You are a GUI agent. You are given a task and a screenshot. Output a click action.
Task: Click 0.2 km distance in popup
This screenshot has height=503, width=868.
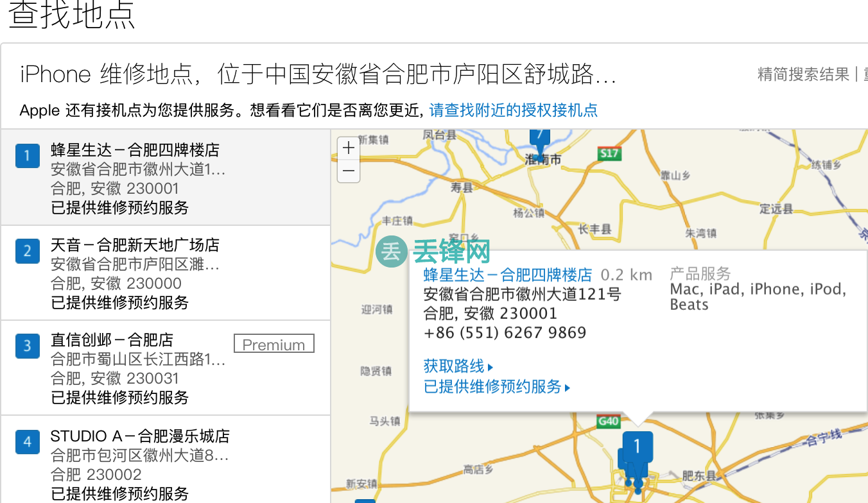626,275
